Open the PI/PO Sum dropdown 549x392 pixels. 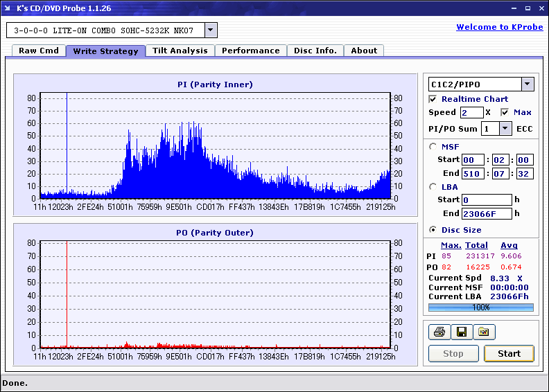[x=505, y=129]
